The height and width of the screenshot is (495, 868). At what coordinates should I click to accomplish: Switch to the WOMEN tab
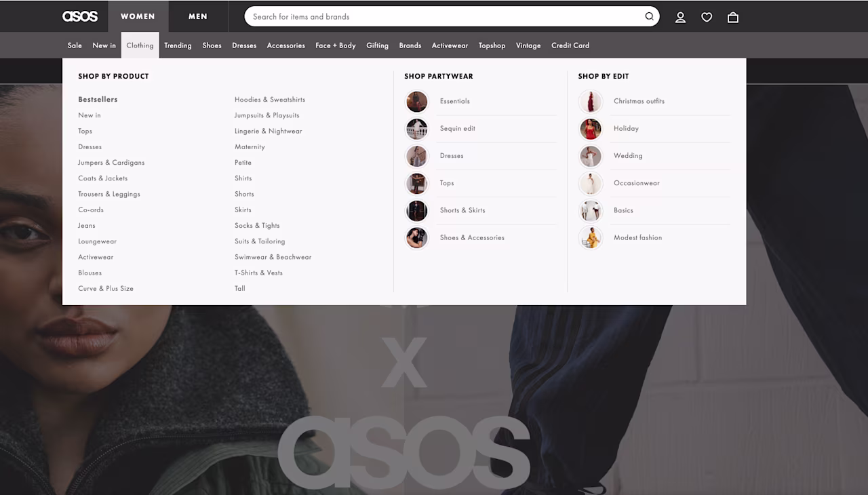[138, 16]
